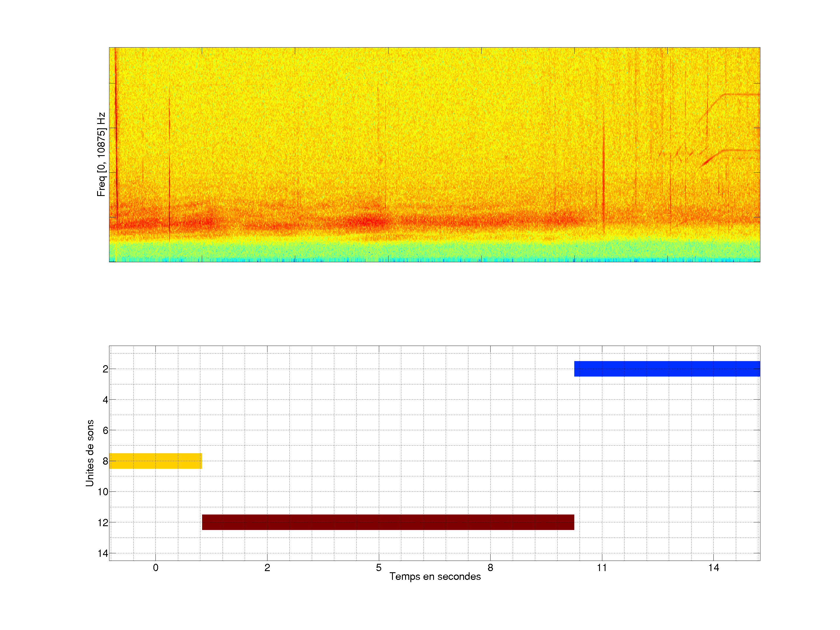Click the yellow bar at sound unit 8
Screen dimensions: 840x630
point(155,461)
